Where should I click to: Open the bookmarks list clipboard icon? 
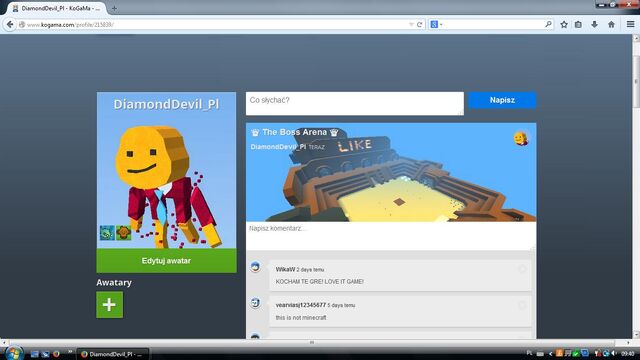click(578, 24)
